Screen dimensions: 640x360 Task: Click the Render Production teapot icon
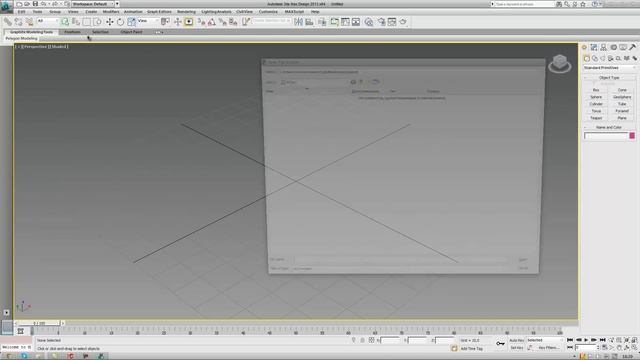tap(403, 22)
